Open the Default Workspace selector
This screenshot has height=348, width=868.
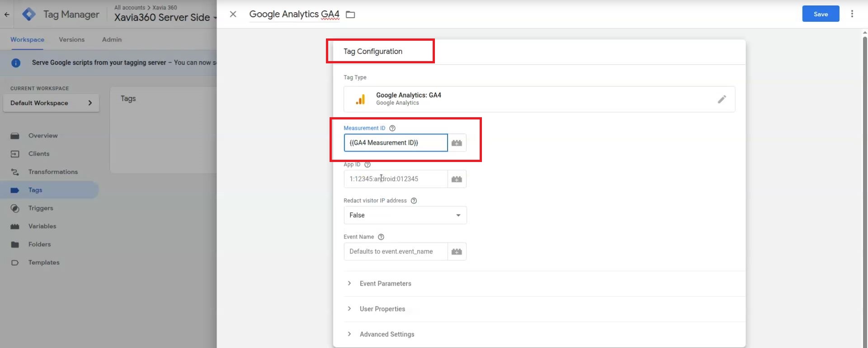(x=51, y=103)
